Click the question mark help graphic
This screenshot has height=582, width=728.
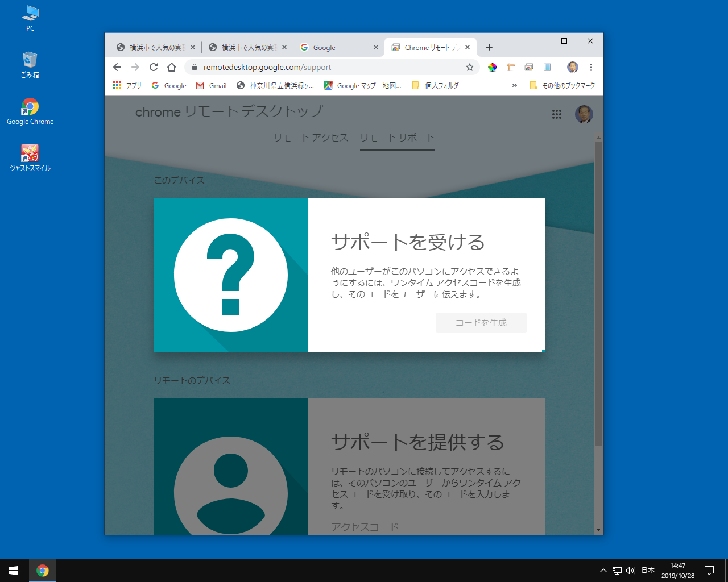tap(231, 275)
